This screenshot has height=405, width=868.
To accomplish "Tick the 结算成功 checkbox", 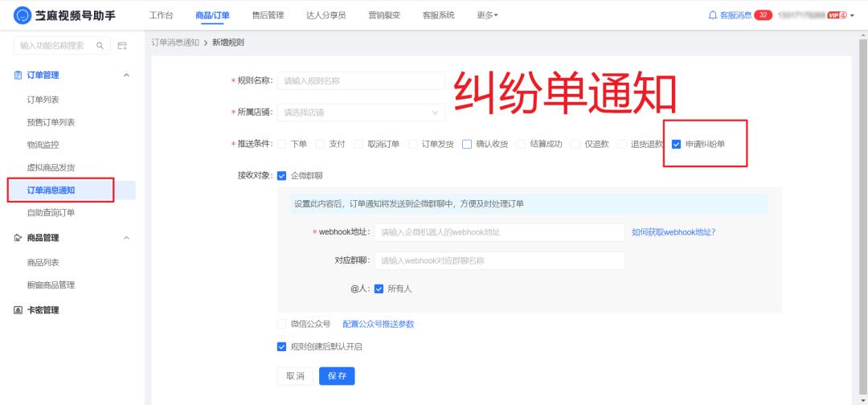I will coord(522,145).
